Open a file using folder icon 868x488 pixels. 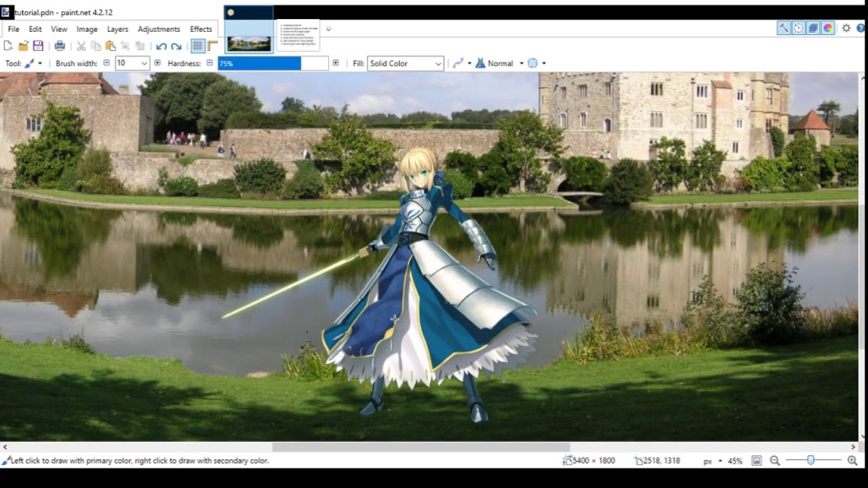click(23, 46)
